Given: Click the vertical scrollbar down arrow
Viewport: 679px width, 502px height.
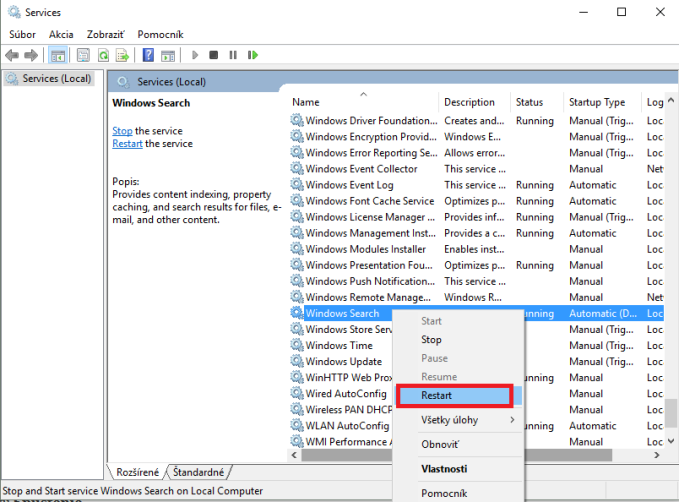Looking at the screenshot, I should click(671, 441).
